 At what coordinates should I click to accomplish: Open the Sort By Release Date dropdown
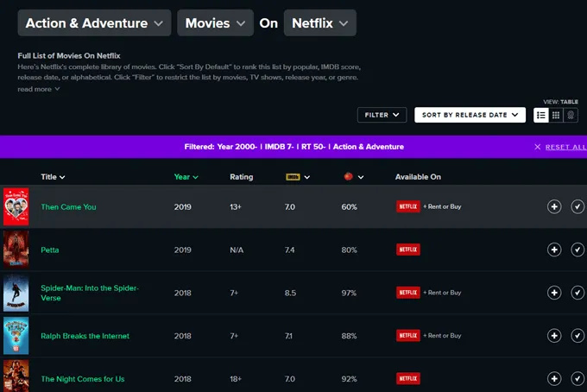(x=470, y=115)
